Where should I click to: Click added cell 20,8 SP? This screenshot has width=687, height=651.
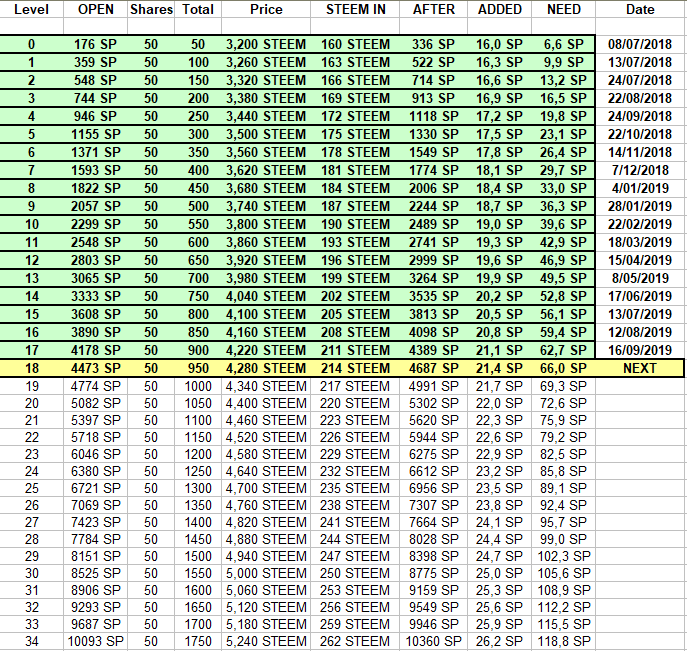(x=499, y=332)
